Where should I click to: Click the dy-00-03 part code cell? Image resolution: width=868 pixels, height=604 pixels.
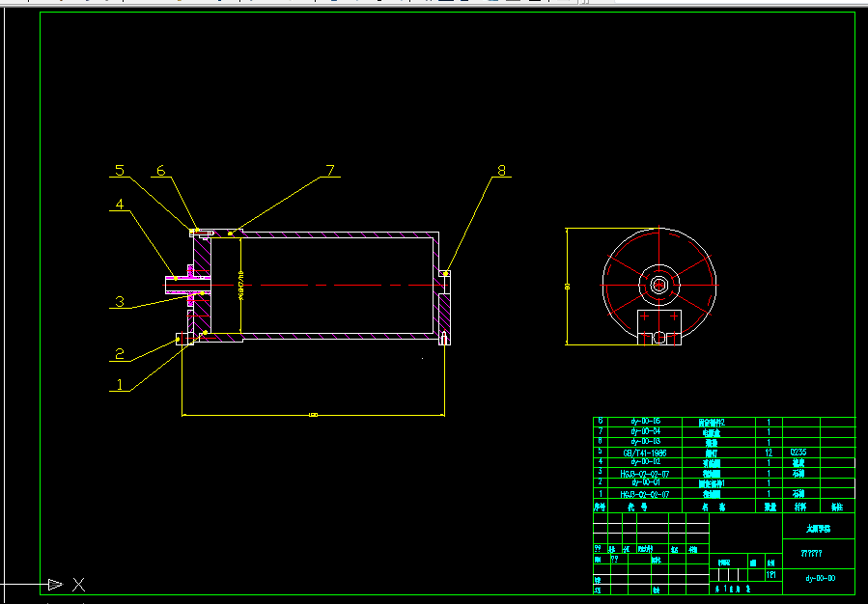click(x=646, y=441)
